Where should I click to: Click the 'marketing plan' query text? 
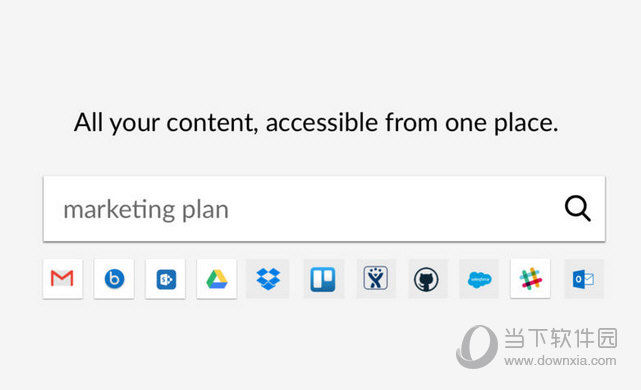click(146, 210)
